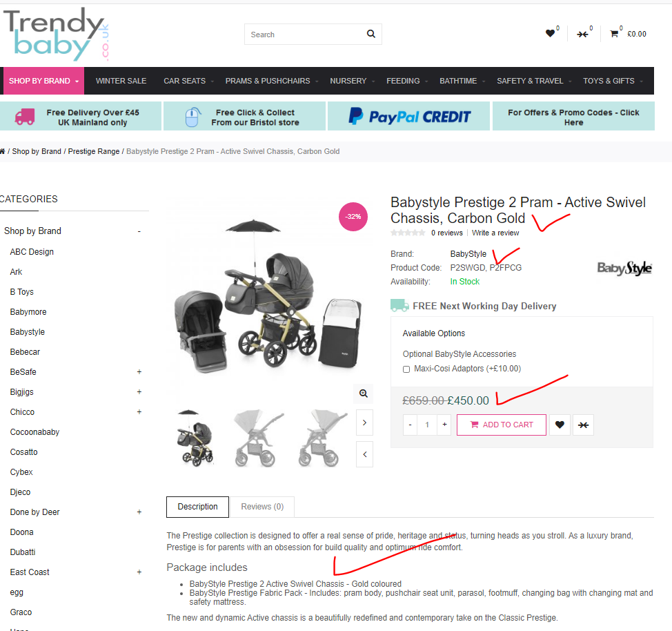Collapse the Shop by Brand category

pyautogui.click(x=139, y=231)
